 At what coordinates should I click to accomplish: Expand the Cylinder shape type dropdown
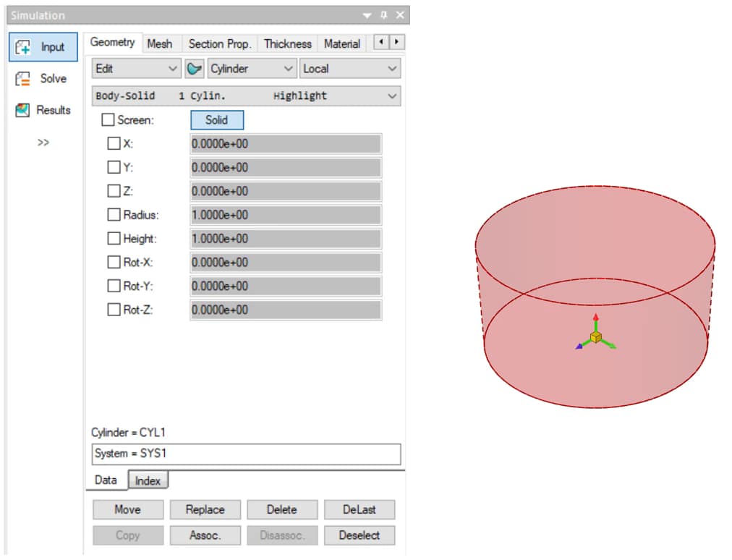pyautogui.click(x=252, y=69)
